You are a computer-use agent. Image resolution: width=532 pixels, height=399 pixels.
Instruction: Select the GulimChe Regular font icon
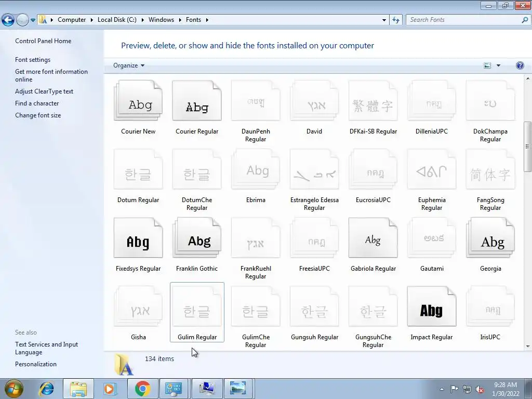[x=256, y=307]
